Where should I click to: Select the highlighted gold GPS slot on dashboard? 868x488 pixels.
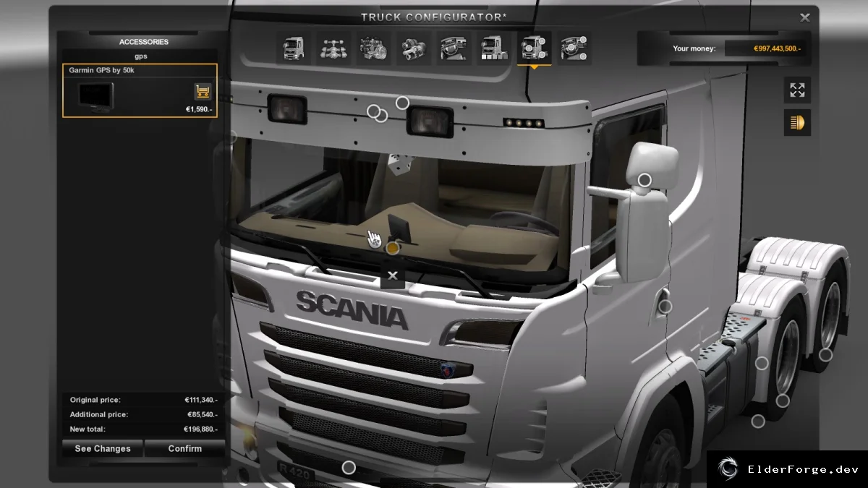[x=393, y=248]
